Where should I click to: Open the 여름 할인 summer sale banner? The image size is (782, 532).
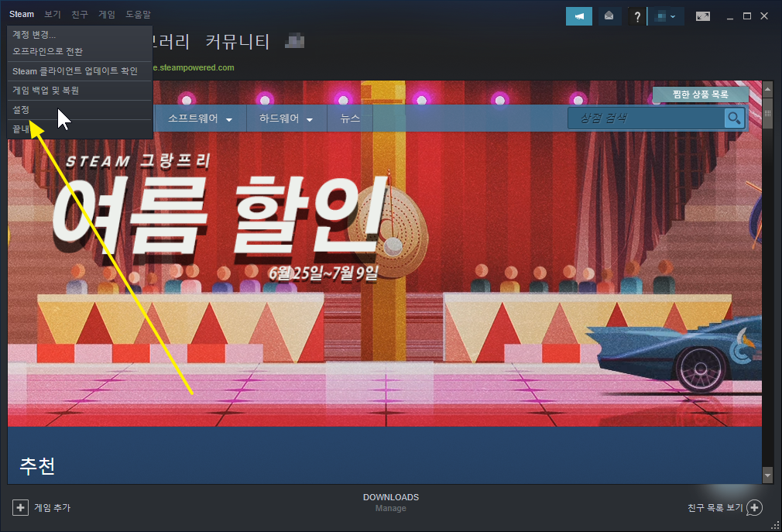click(385, 253)
